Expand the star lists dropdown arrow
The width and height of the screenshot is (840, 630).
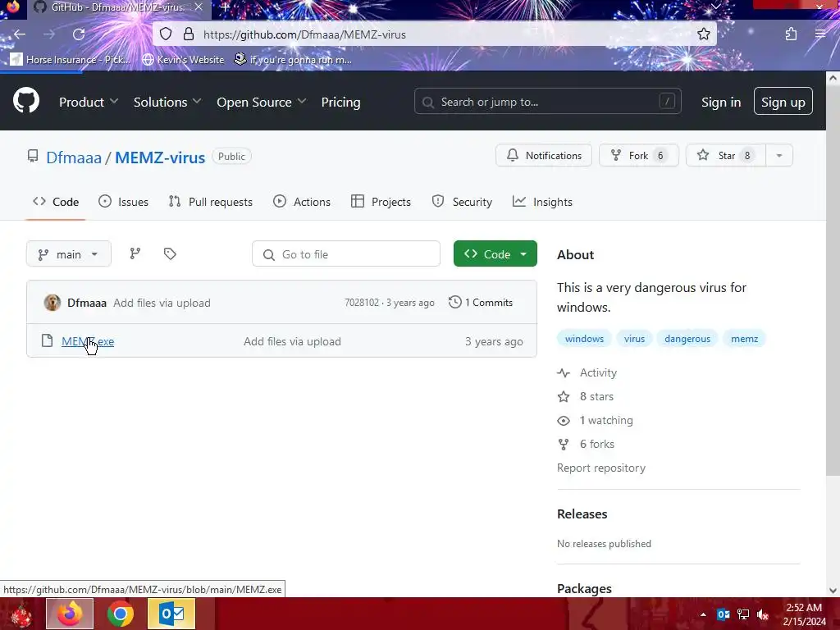[x=779, y=155]
